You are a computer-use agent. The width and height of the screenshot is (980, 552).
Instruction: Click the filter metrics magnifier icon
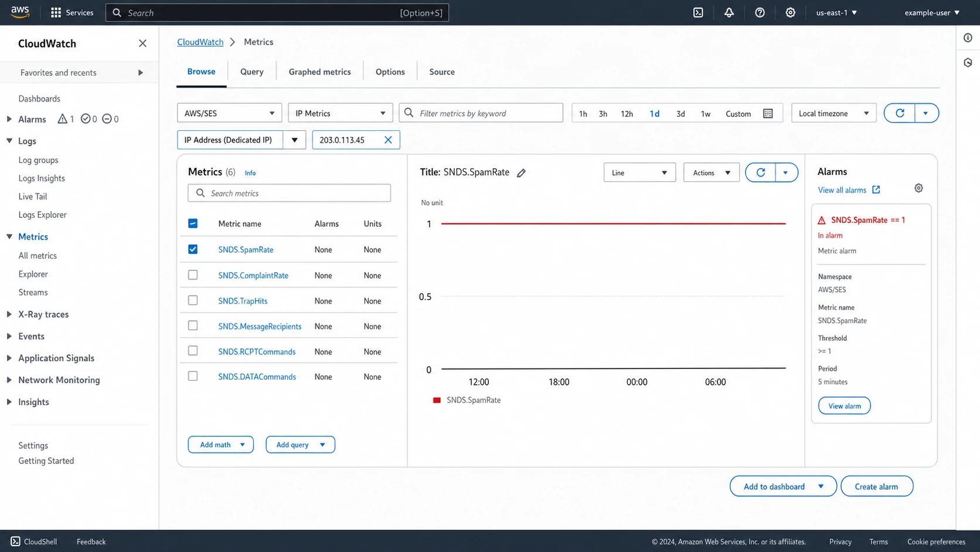[x=409, y=113]
